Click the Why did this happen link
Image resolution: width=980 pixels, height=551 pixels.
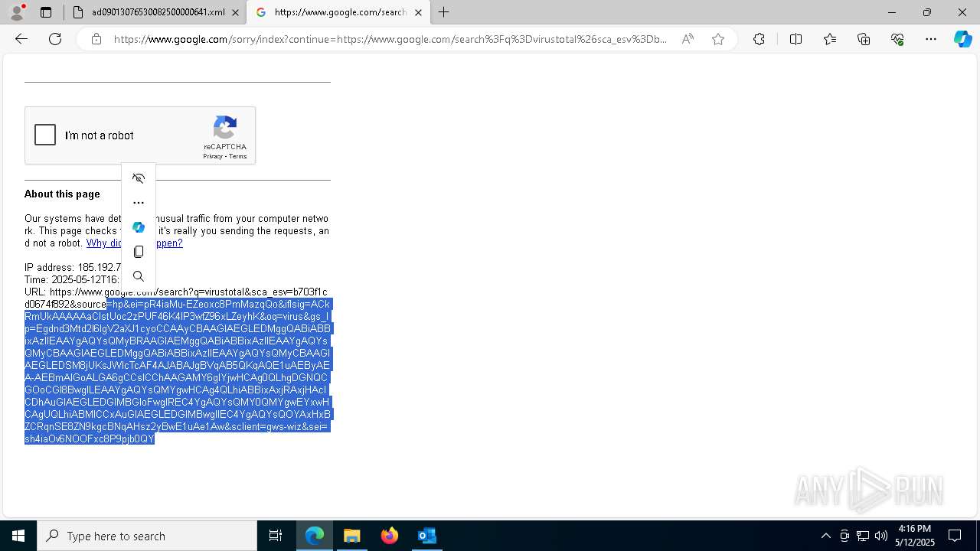(x=134, y=243)
